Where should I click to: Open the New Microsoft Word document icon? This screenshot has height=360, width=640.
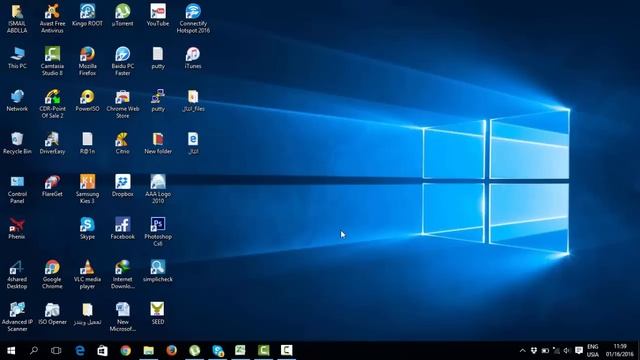pos(122,317)
